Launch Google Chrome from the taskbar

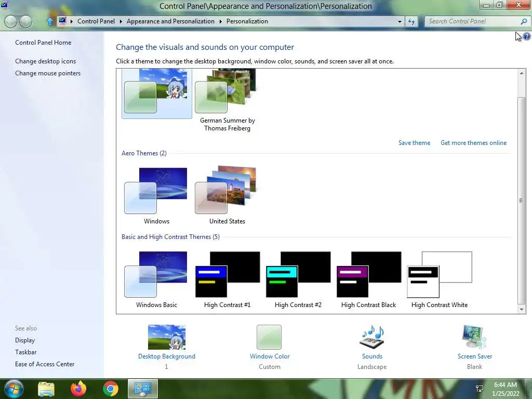click(x=110, y=389)
